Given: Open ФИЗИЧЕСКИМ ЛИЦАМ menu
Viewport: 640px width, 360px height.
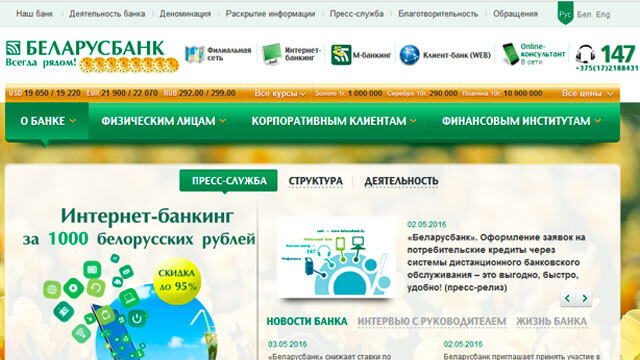Looking at the screenshot, I should click(x=163, y=121).
